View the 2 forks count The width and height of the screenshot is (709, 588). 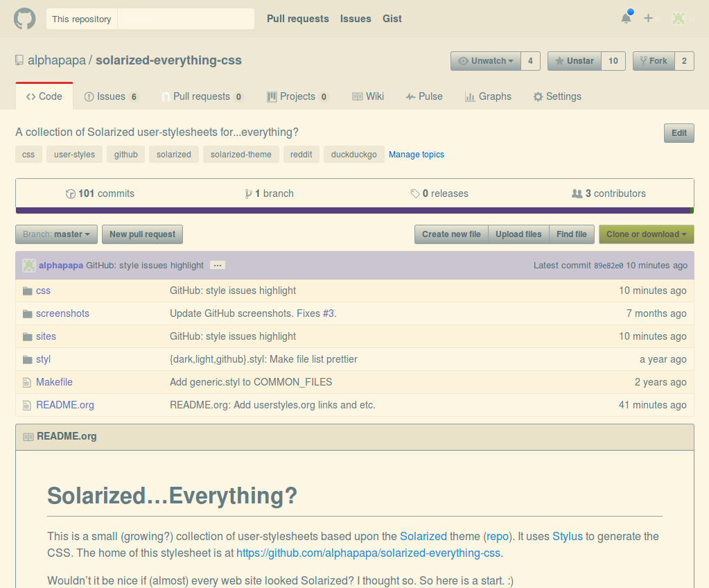(684, 61)
